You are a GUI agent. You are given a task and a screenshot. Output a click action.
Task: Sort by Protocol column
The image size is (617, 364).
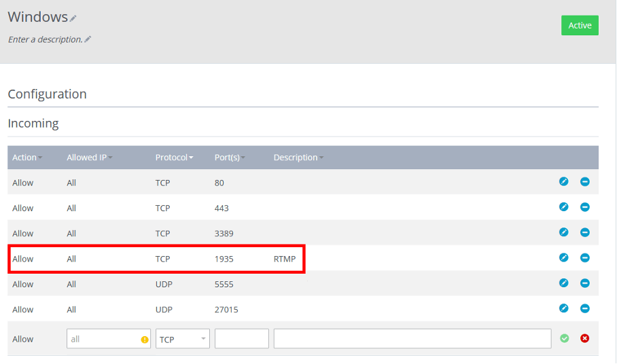[175, 158]
